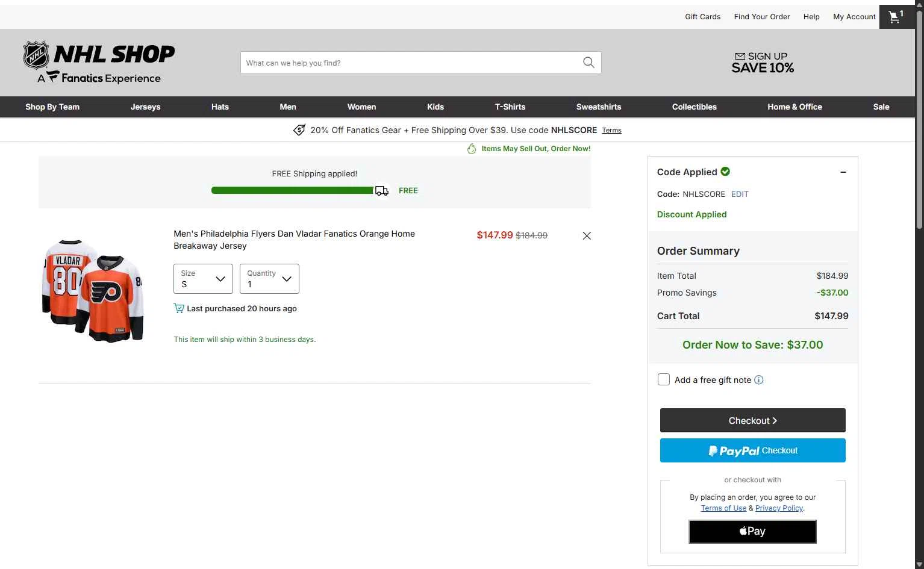Click 'Discount Applied' text
Screen dimensions: 924x569
691,214
